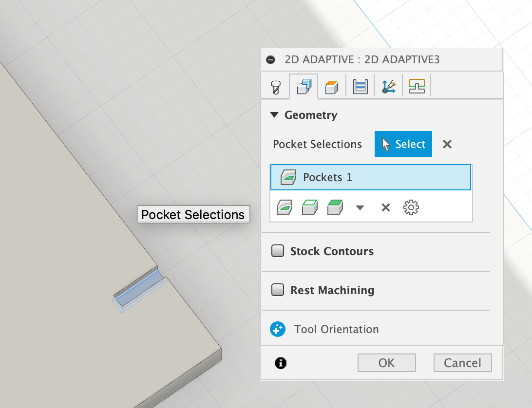Select the pocket face selection mode icon
532x408 pixels.
click(x=285, y=207)
